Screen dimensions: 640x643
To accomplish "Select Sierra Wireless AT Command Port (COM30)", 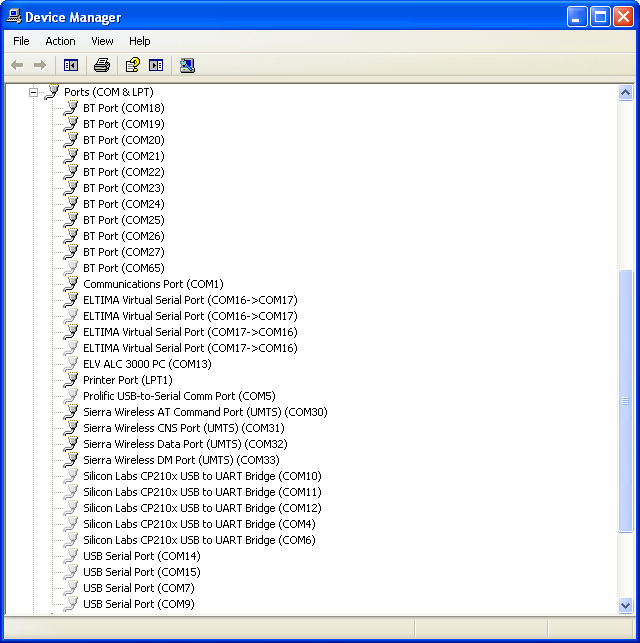I will tap(205, 412).
